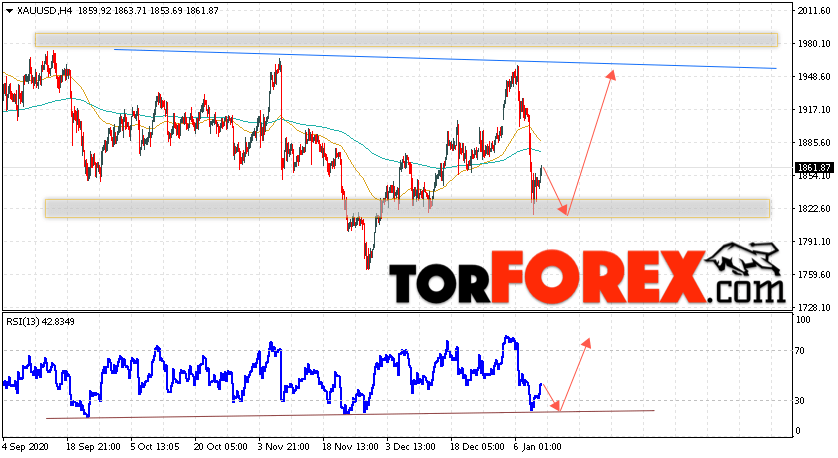The height and width of the screenshot is (458, 838).
Task: Click the XAUUSD,H4 symbol title
Action: point(45,11)
